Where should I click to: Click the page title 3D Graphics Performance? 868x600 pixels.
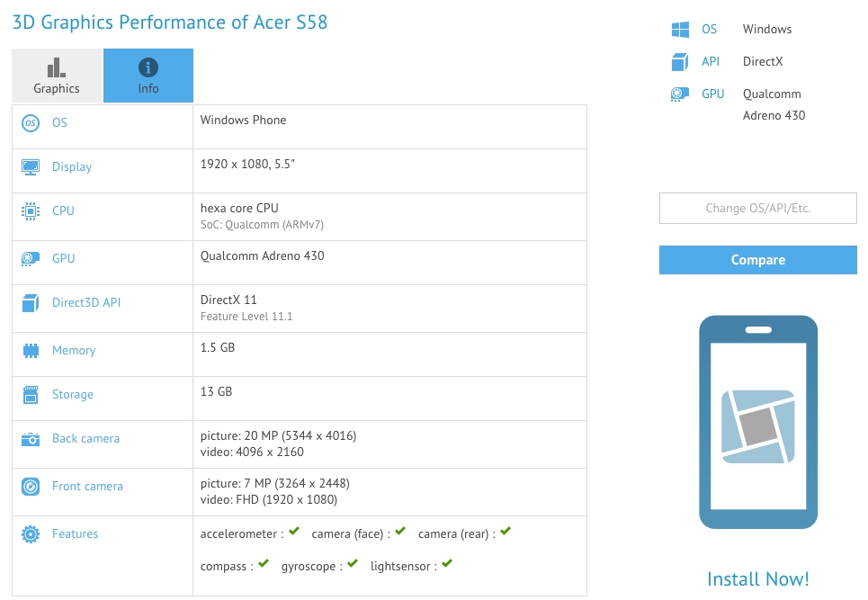pyautogui.click(x=170, y=22)
